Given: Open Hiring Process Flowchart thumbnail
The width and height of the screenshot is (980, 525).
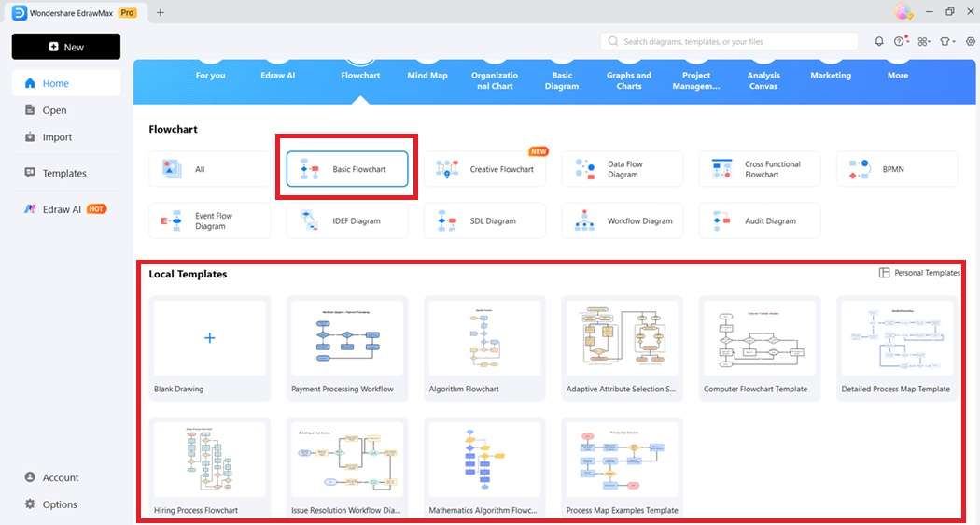Looking at the screenshot, I should pos(209,460).
